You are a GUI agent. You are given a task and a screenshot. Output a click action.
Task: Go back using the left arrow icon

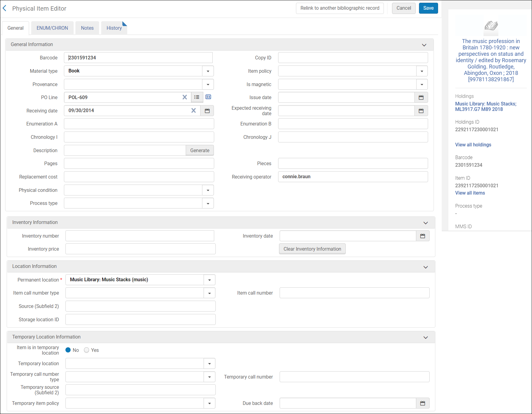pyautogui.click(x=5, y=8)
